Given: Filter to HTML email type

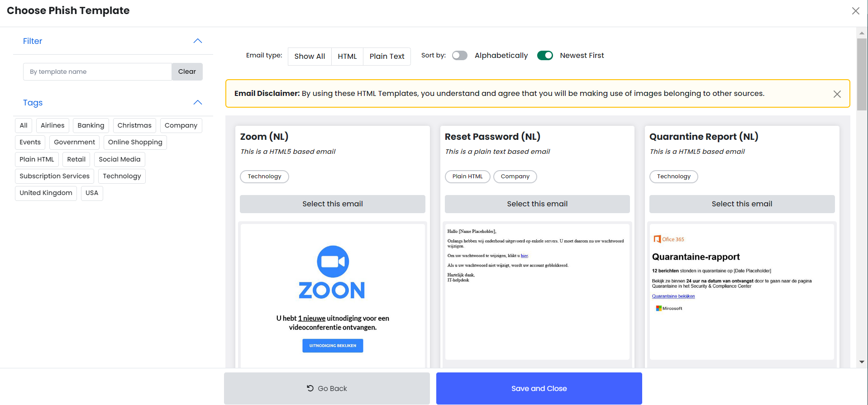Looking at the screenshot, I should tap(347, 56).
